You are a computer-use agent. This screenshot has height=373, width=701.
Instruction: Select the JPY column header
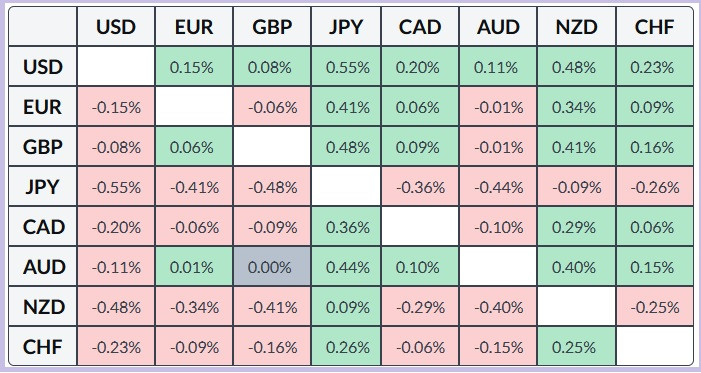pyautogui.click(x=346, y=26)
